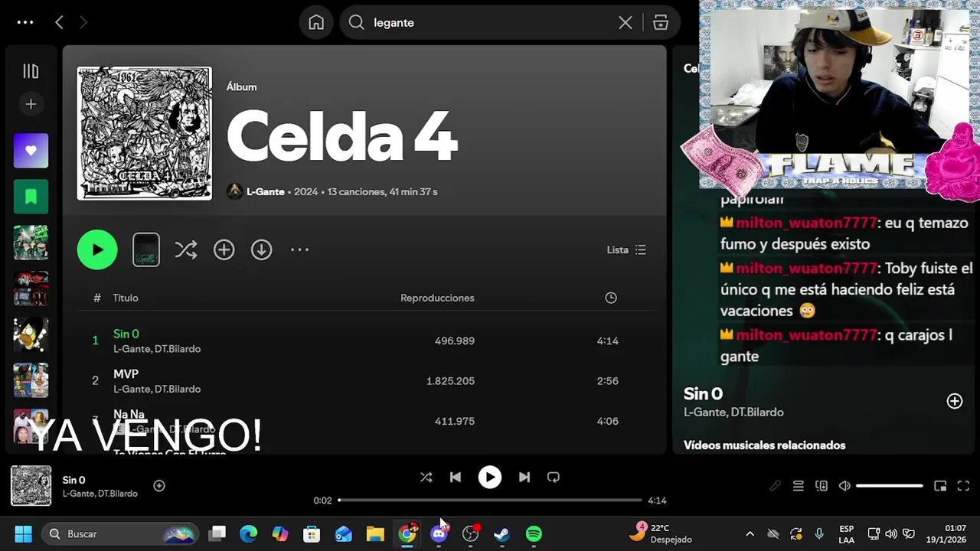Click the 1.825.205 play count

[x=450, y=381]
